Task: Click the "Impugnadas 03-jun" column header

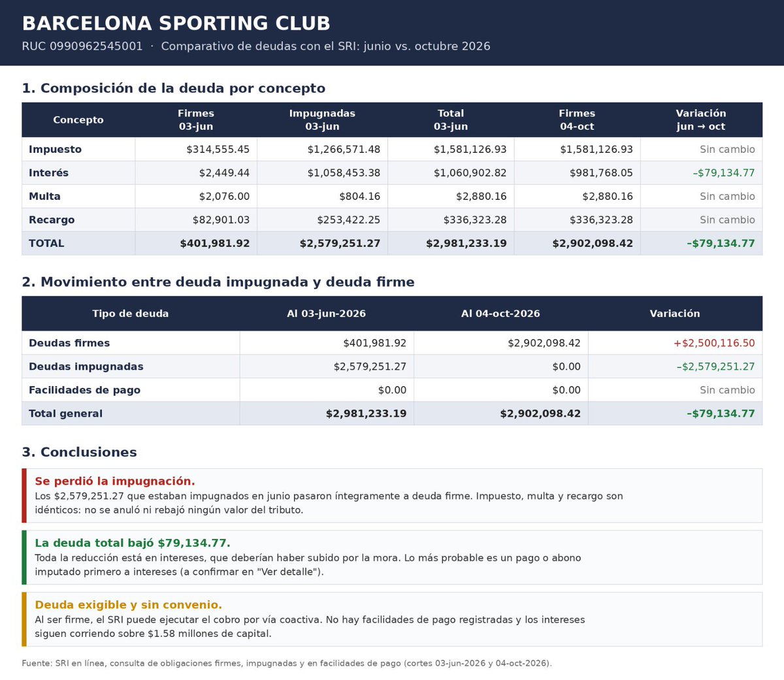Action: (322, 120)
